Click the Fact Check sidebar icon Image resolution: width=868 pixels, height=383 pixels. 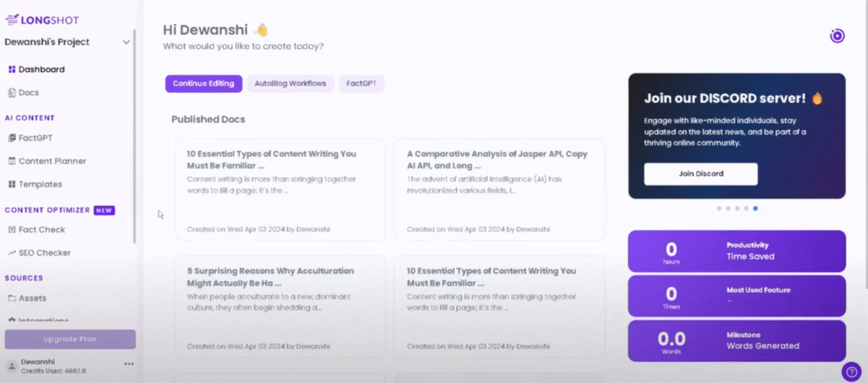pos(12,230)
